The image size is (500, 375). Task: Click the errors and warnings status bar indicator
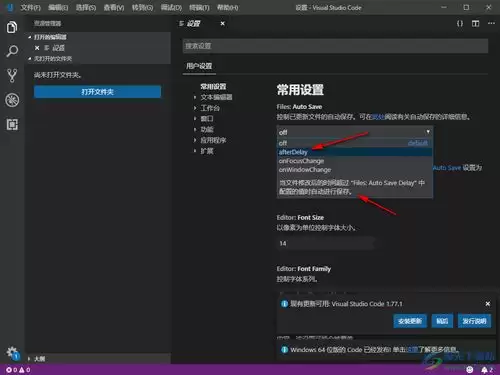click(18, 370)
